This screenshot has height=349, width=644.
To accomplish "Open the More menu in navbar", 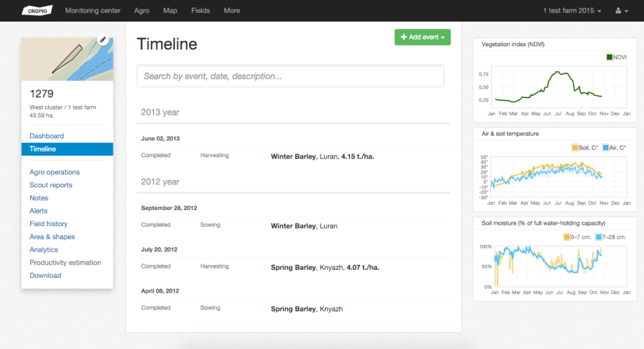I will coord(231,11).
